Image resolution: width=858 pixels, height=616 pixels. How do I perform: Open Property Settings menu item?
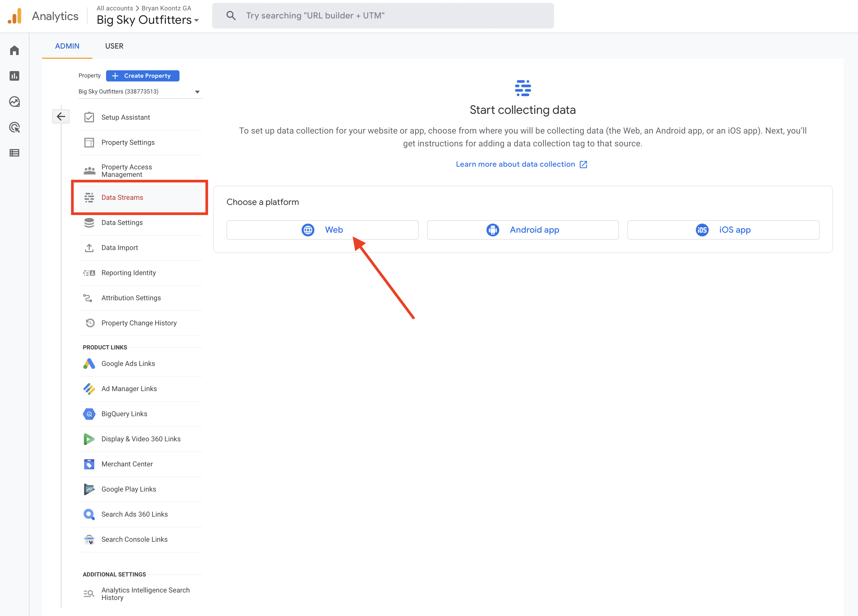(141, 143)
